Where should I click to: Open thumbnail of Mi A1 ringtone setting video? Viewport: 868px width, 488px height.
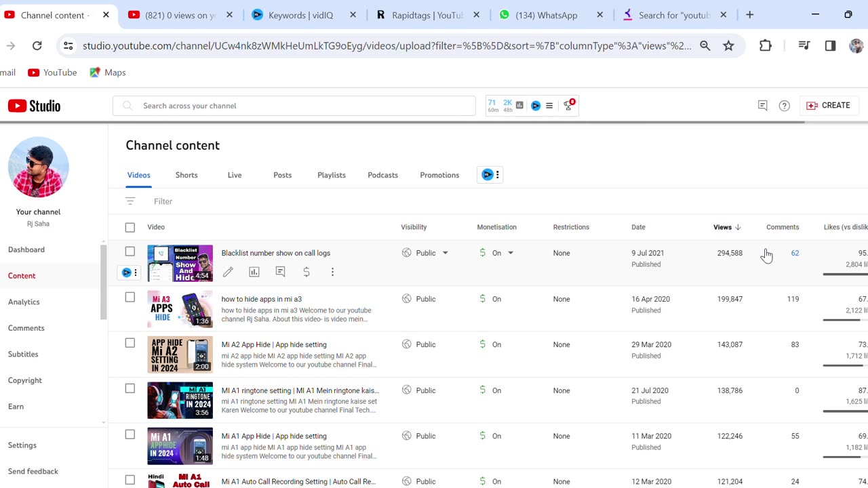180,401
